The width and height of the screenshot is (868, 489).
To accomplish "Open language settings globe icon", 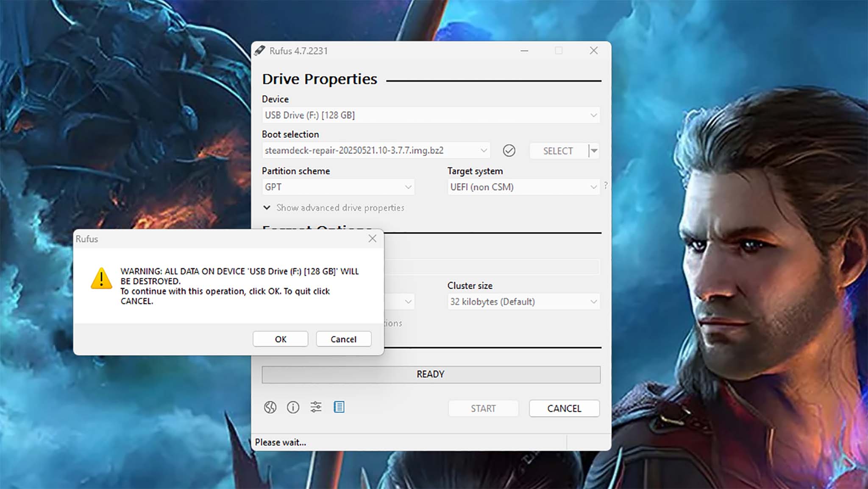I will pyautogui.click(x=270, y=407).
